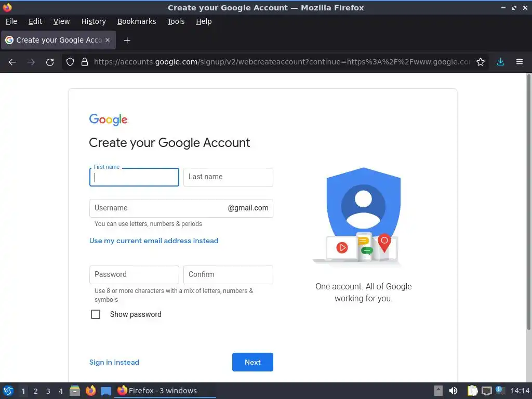Click the network tray icon
The height and width of the screenshot is (399, 532).
(x=487, y=391)
